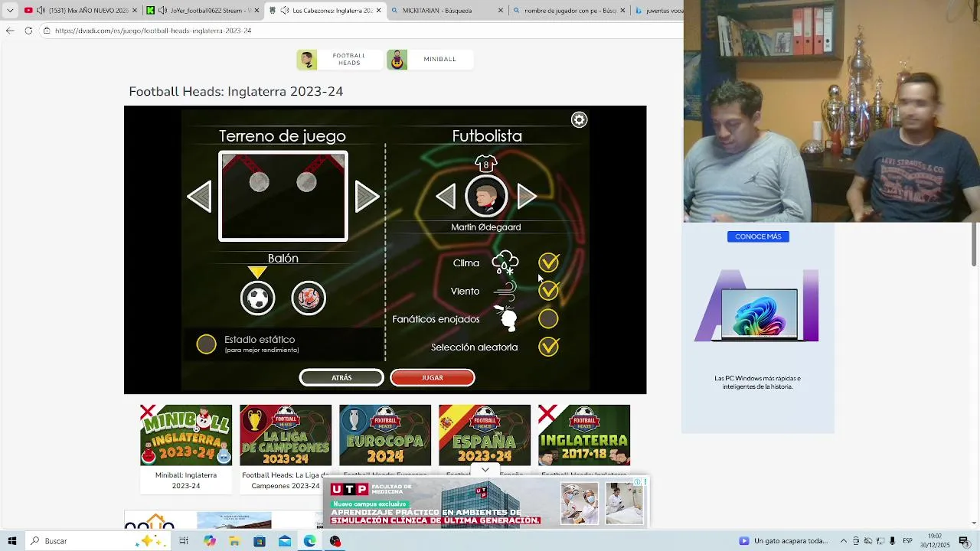Open the La Liga de Campeones 2023-24 thumbnail
The width and height of the screenshot is (980, 551).
click(286, 435)
